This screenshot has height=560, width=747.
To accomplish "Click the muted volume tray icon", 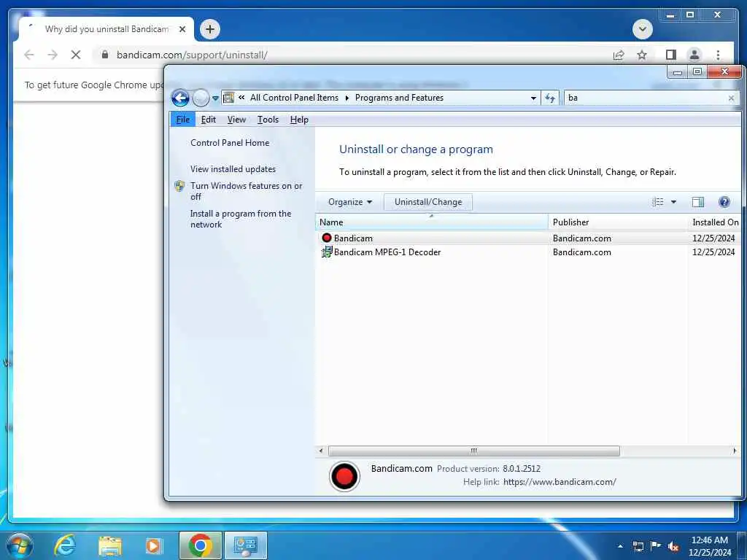I will pos(673,546).
